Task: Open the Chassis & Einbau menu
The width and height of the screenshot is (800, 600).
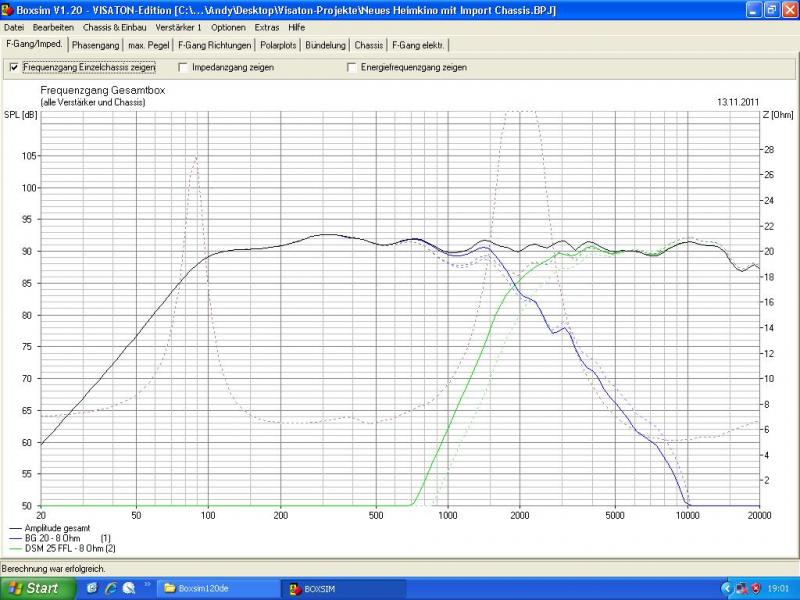Action: [x=114, y=28]
